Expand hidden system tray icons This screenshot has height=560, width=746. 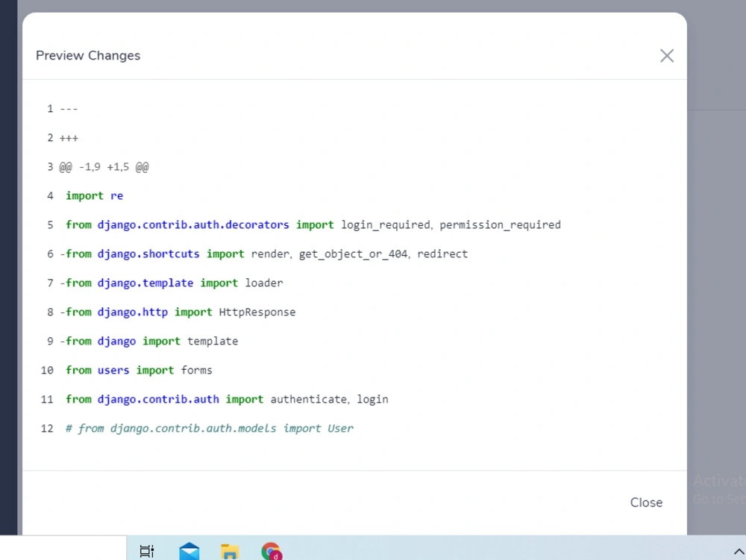coord(738,550)
